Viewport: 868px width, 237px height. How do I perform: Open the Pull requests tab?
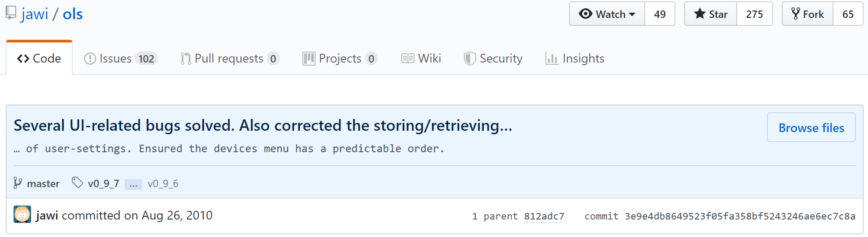pos(229,59)
